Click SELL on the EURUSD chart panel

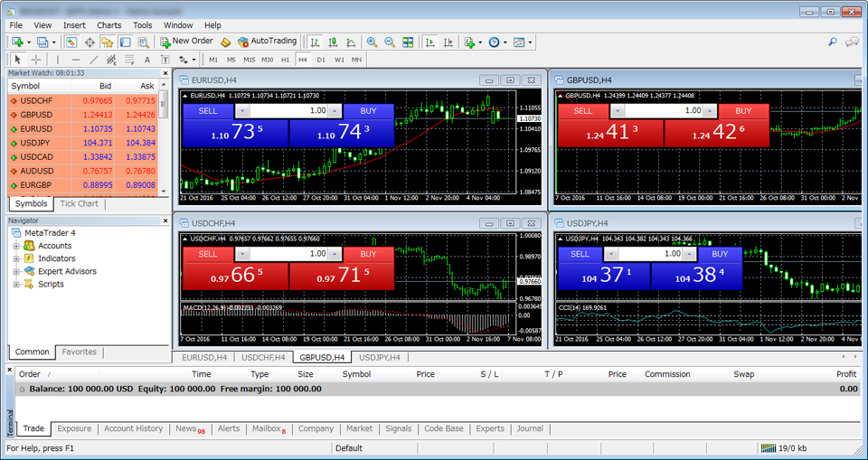[x=208, y=111]
